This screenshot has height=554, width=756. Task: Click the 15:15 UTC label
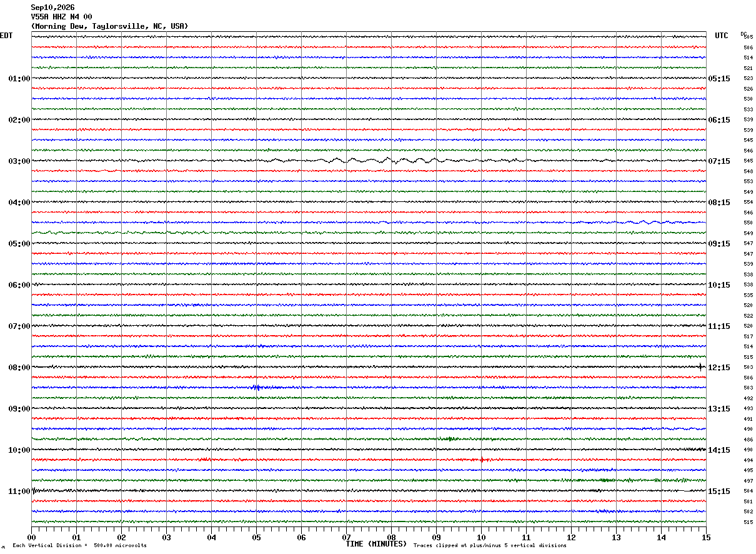pos(719,491)
